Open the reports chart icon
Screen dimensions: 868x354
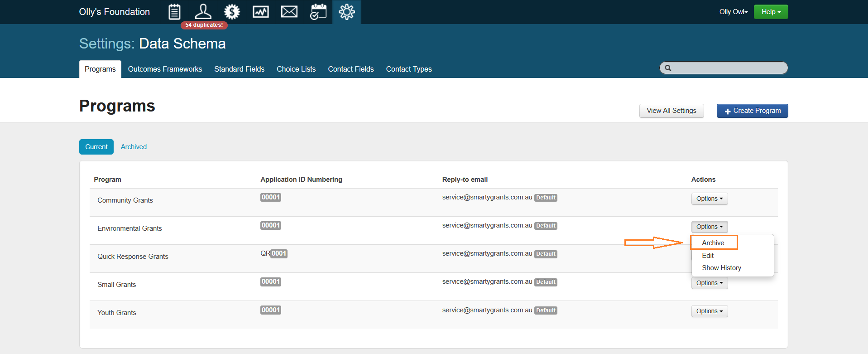coord(260,12)
